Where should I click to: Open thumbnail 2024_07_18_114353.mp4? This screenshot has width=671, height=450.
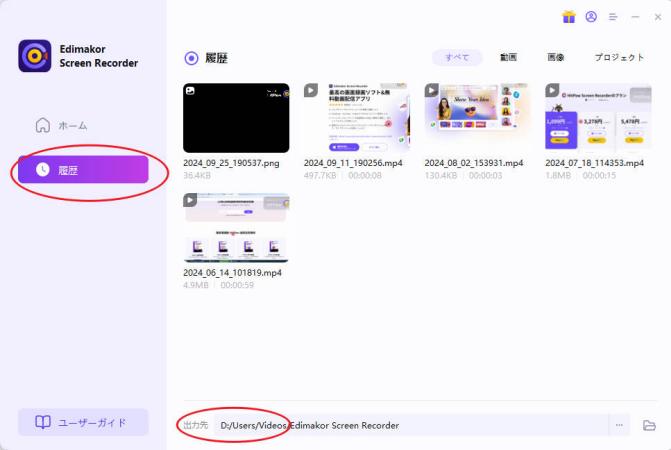point(598,118)
